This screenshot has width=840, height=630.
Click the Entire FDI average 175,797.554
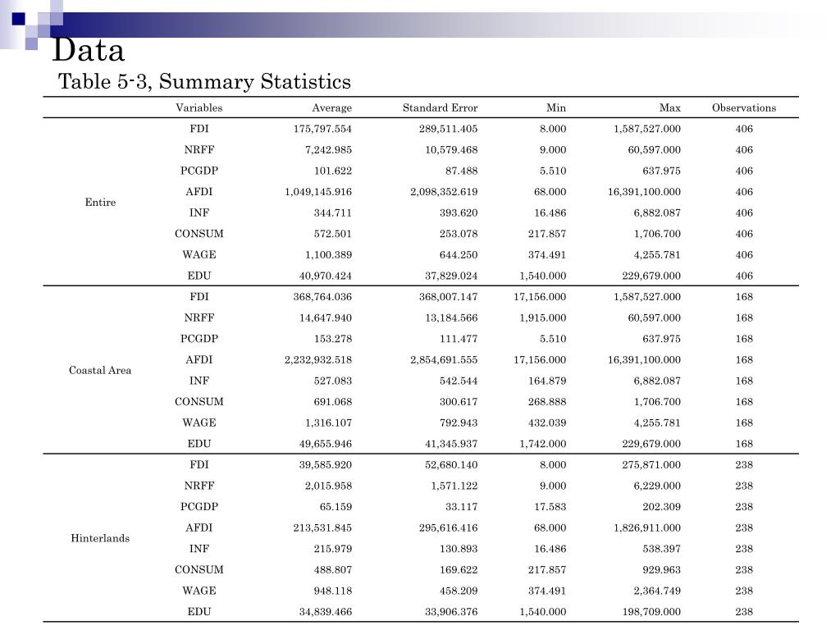(x=322, y=129)
